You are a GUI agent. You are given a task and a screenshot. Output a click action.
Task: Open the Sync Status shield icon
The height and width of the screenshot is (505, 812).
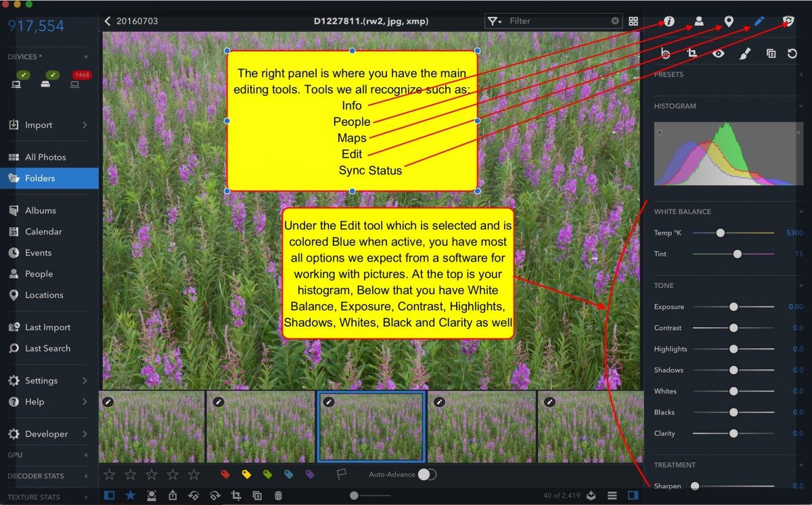click(x=788, y=21)
